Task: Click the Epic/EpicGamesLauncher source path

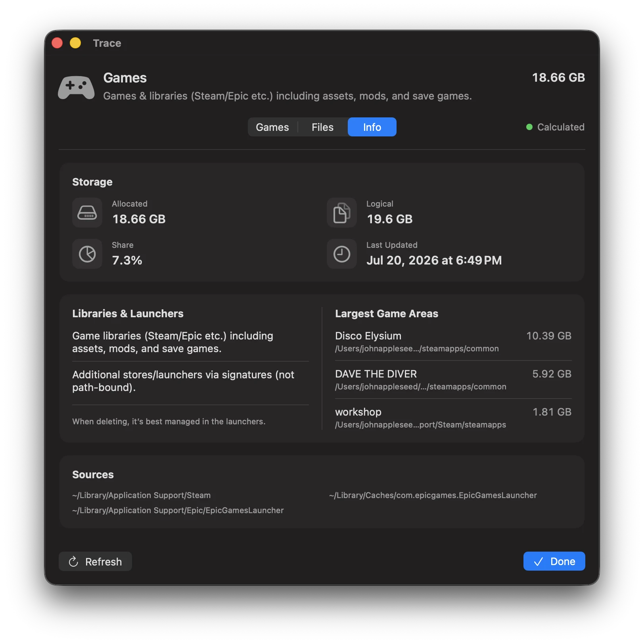Action: tap(178, 510)
